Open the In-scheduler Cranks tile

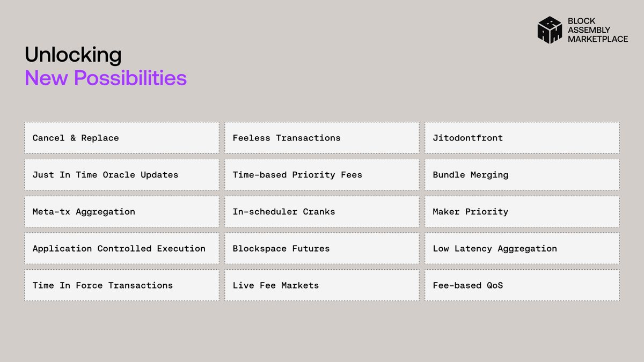tap(322, 211)
